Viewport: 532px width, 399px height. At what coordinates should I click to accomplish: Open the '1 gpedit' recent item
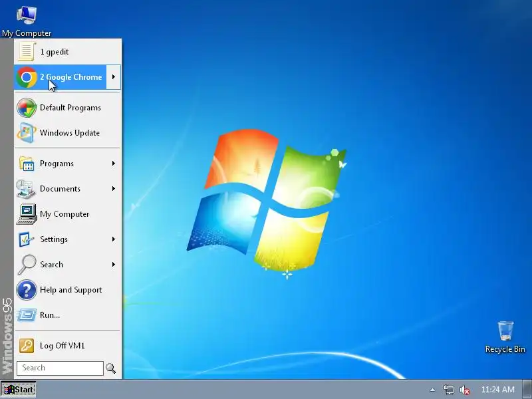(68, 52)
